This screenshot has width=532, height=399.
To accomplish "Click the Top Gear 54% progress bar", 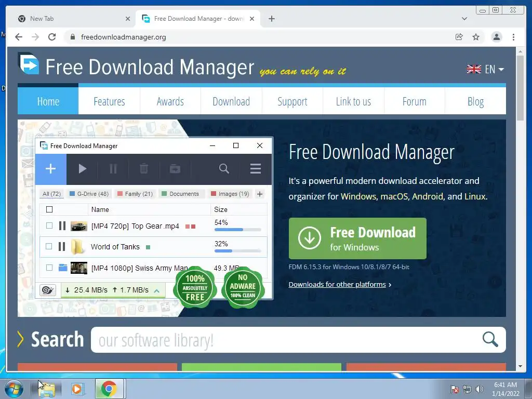I will coord(237,230).
